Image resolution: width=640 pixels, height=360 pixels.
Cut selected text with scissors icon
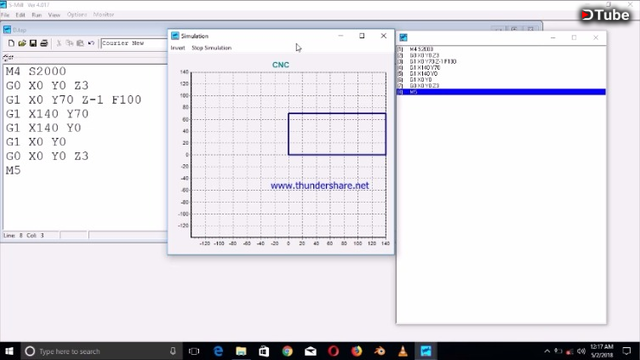[59, 43]
